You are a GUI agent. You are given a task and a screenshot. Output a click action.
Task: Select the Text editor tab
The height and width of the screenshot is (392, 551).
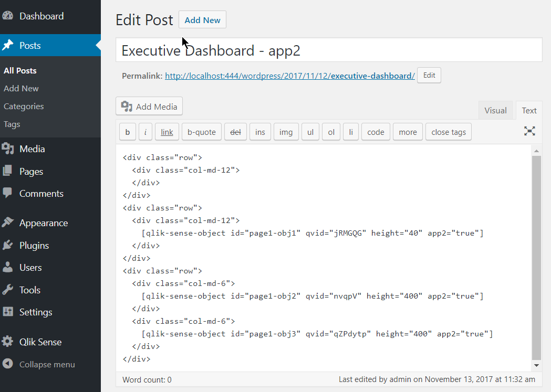tap(529, 111)
